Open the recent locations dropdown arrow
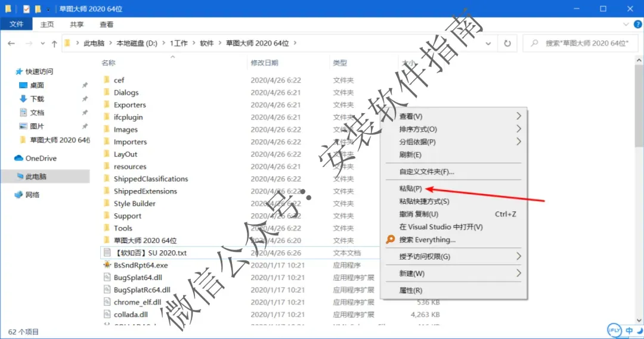This screenshot has height=339, width=644. click(43, 43)
